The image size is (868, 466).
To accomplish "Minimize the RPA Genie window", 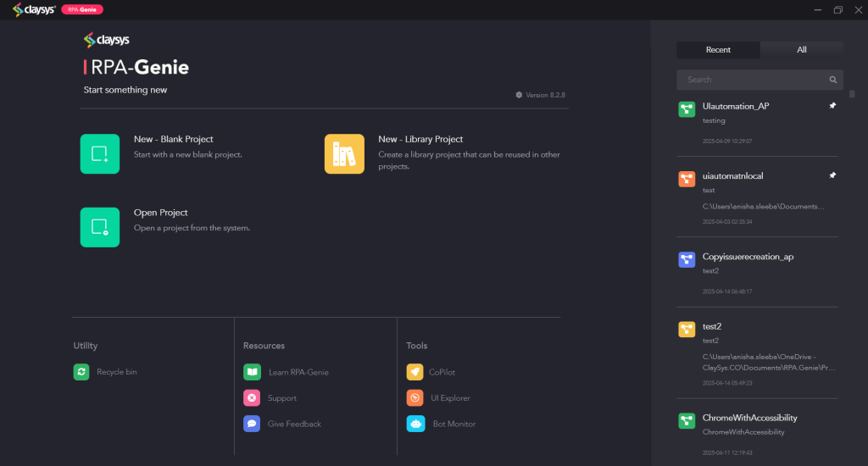I will tap(818, 10).
